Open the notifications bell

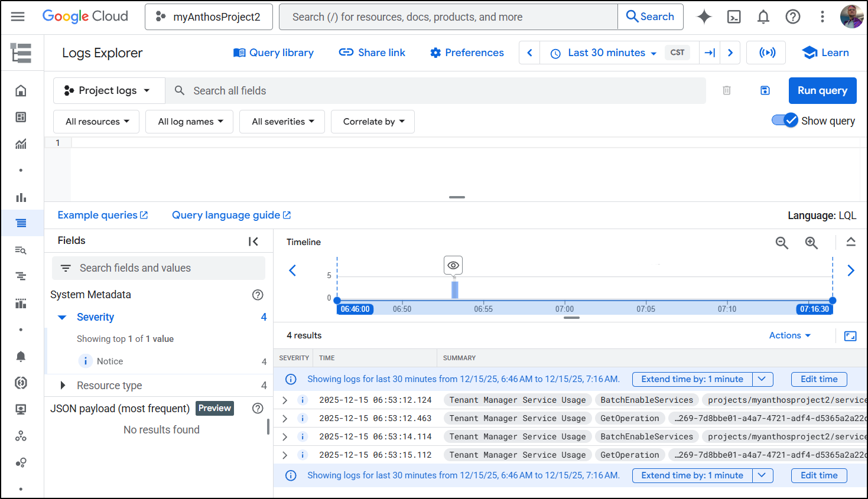click(763, 17)
